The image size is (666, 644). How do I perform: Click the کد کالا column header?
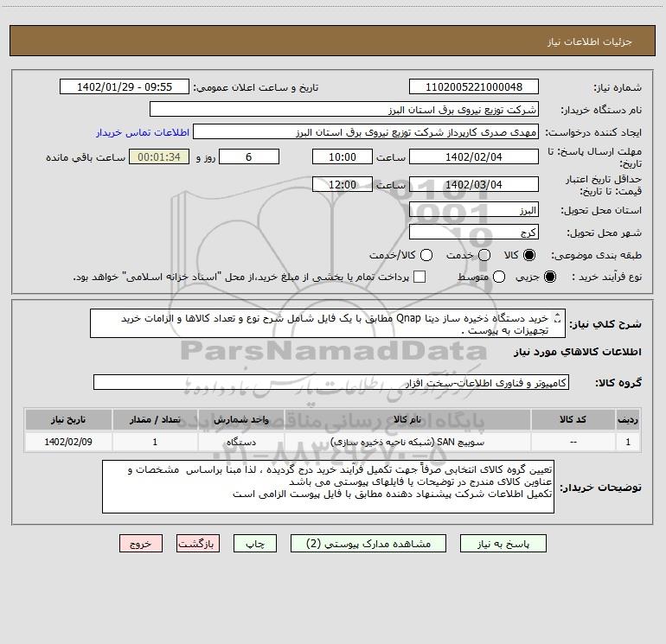(573, 419)
